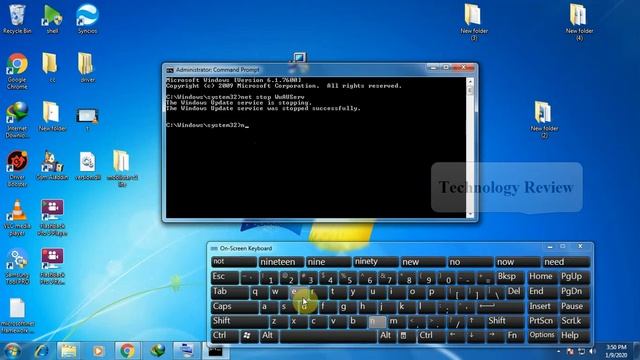Screen dimensions: 640x360
Task: Toggle right Alt key on keyboard
Action: (386, 336)
